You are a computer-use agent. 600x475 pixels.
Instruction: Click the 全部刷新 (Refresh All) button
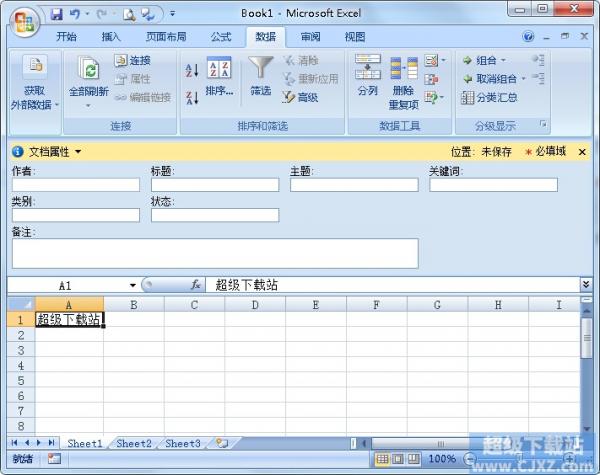(89, 82)
